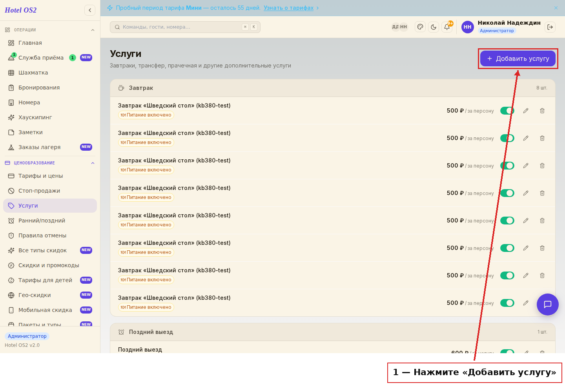Collapse the Ценообразование sidebar section

point(93,163)
